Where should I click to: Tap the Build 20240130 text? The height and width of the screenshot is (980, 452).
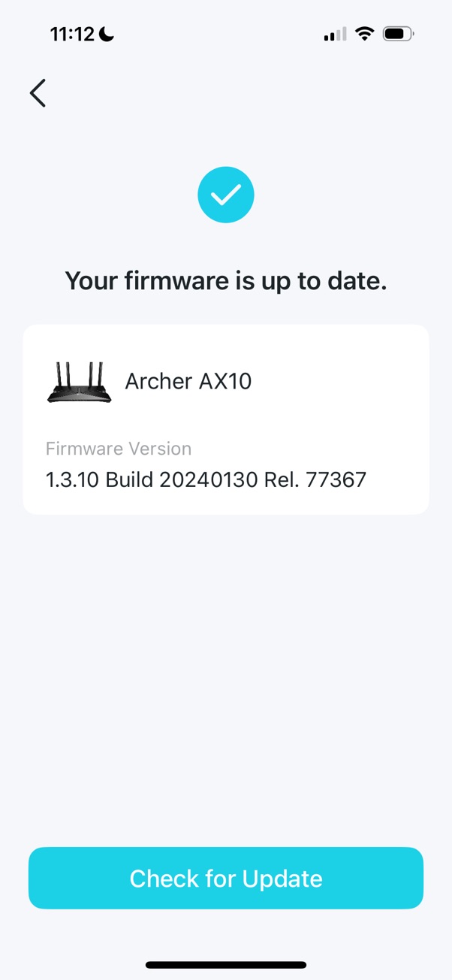pyautogui.click(x=182, y=479)
